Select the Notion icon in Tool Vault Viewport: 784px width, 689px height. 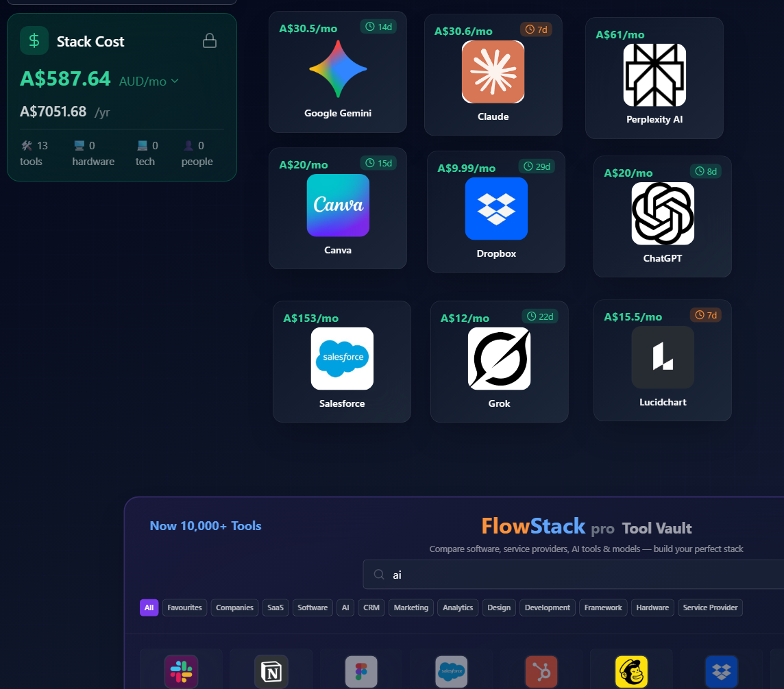click(x=271, y=672)
